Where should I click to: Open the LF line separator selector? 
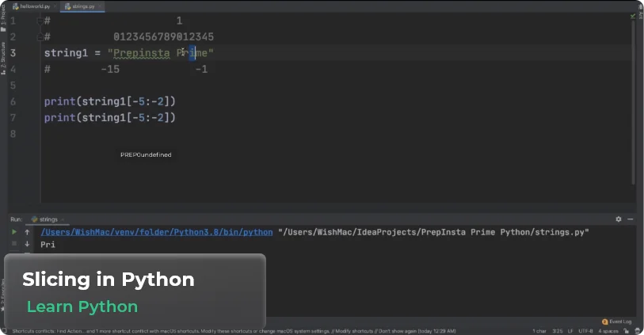tap(569, 331)
